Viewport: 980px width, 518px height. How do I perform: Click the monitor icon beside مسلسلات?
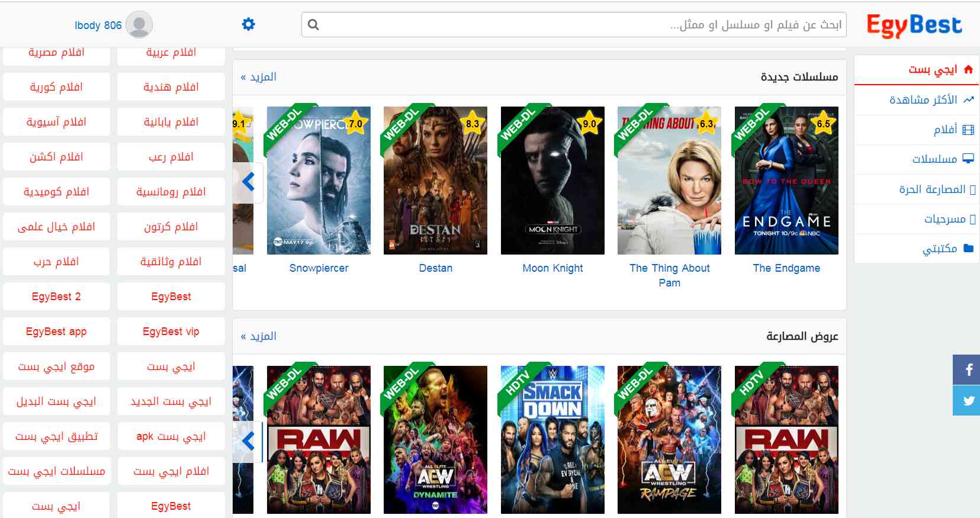click(x=968, y=159)
